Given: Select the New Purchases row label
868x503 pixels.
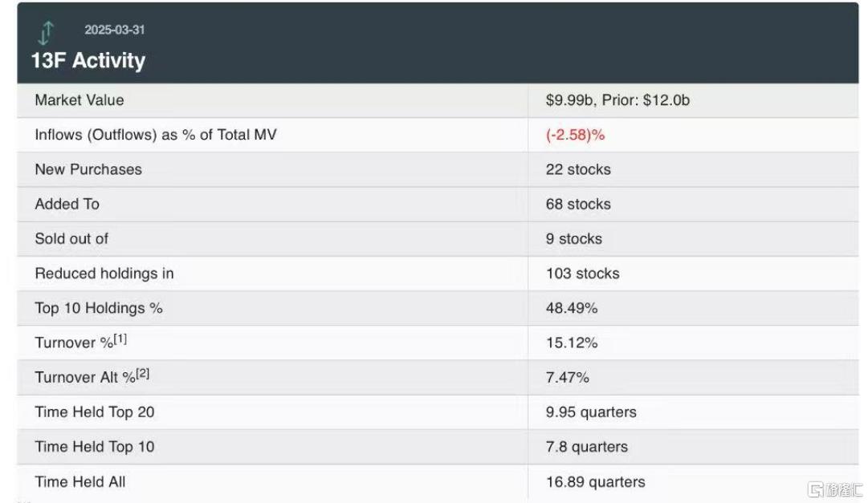Looking at the screenshot, I should [x=88, y=169].
